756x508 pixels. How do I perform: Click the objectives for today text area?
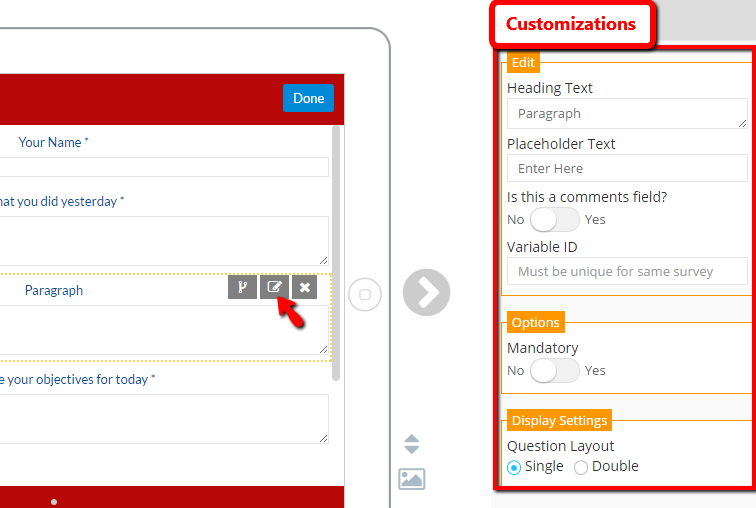click(164, 419)
